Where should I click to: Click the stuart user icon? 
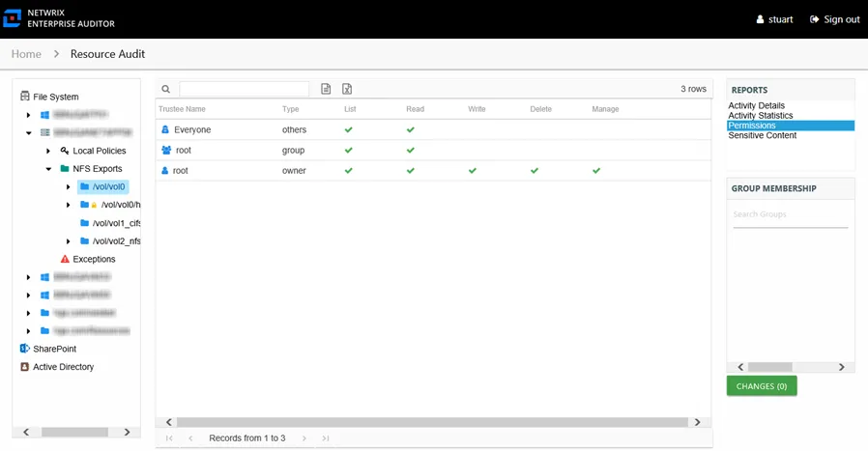click(760, 19)
